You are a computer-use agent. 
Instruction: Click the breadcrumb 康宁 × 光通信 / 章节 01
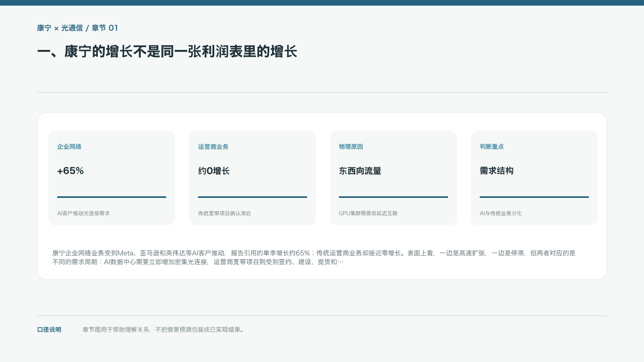[x=77, y=28]
